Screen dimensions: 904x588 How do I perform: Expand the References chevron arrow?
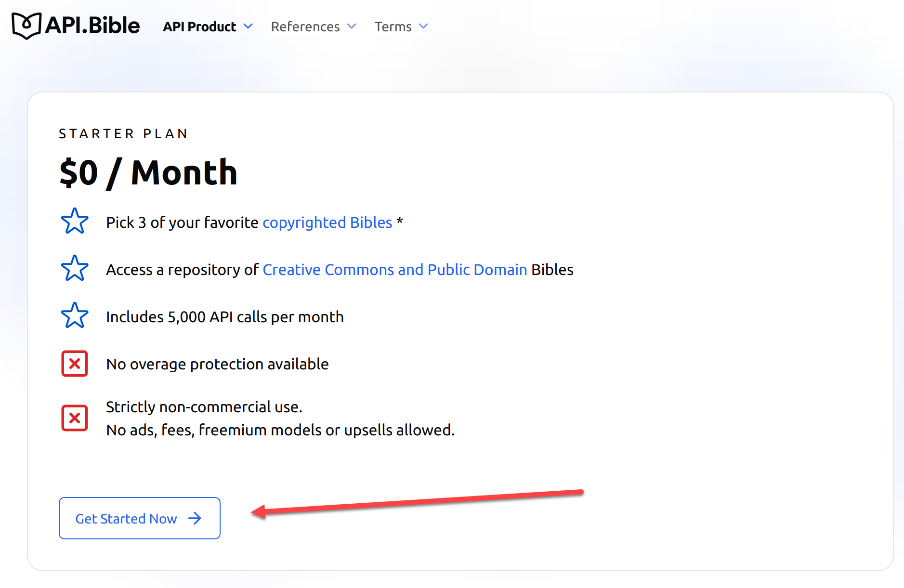point(352,26)
